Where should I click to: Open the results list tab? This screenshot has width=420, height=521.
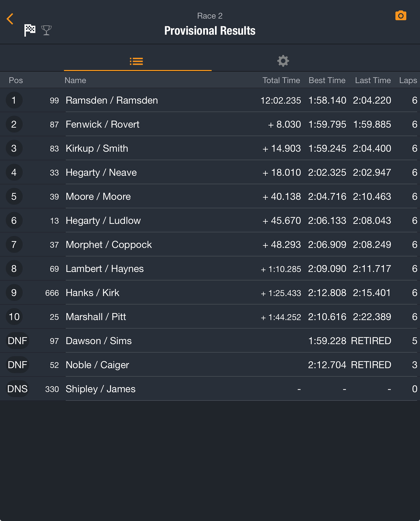(x=136, y=61)
